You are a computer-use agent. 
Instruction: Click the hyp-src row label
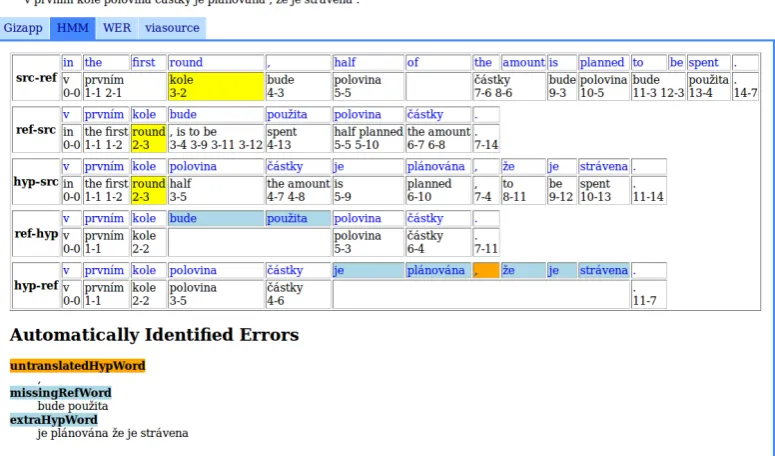(x=36, y=181)
